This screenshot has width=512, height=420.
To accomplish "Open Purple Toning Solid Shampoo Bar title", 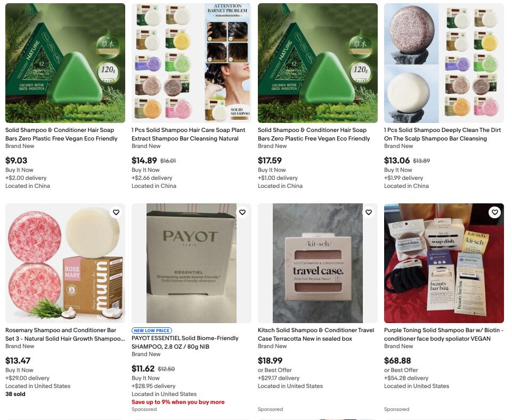I will (444, 334).
